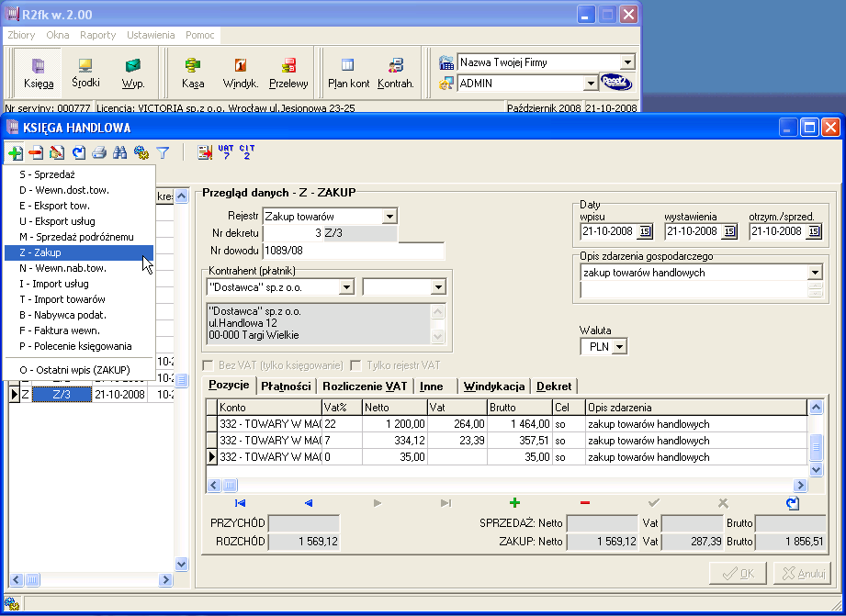Go to previous position record
Viewport: 846px width, 616px height.
tap(309, 503)
